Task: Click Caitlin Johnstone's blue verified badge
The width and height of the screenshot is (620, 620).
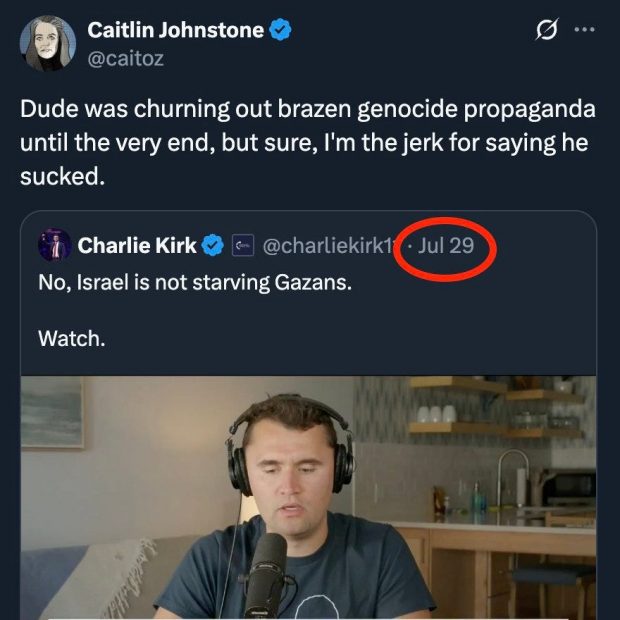Action: (281, 31)
